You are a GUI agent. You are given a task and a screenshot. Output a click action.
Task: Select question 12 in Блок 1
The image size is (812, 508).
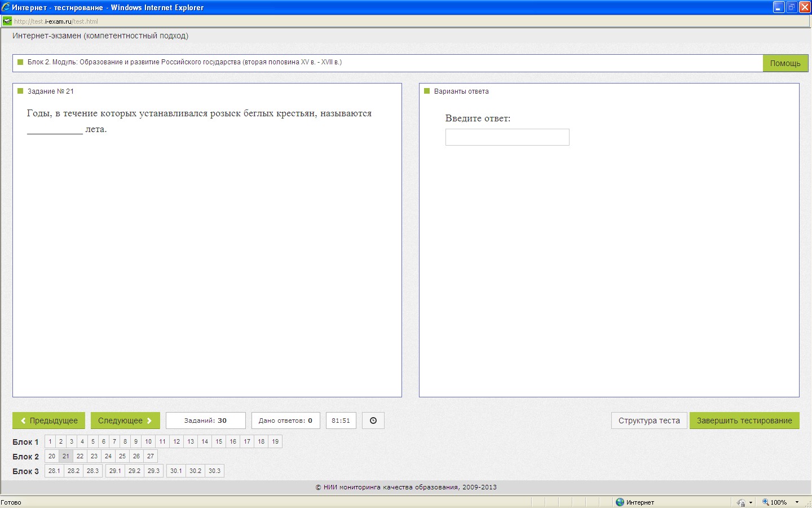click(x=176, y=441)
